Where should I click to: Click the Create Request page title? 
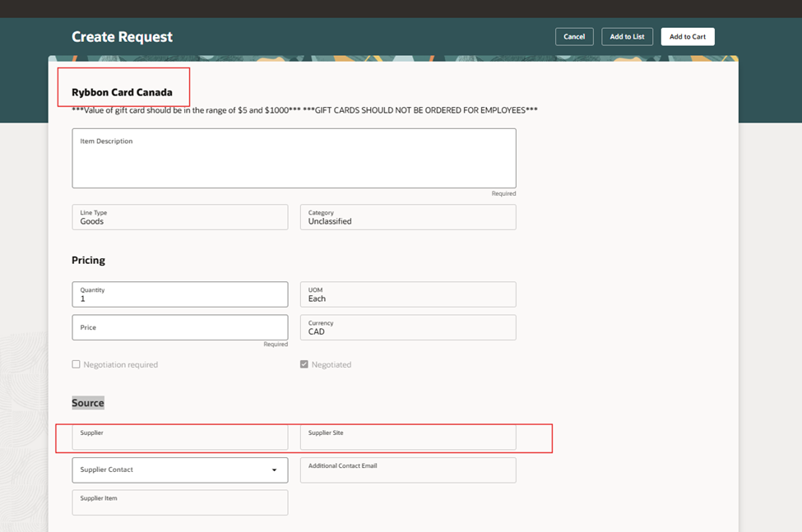pos(123,37)
